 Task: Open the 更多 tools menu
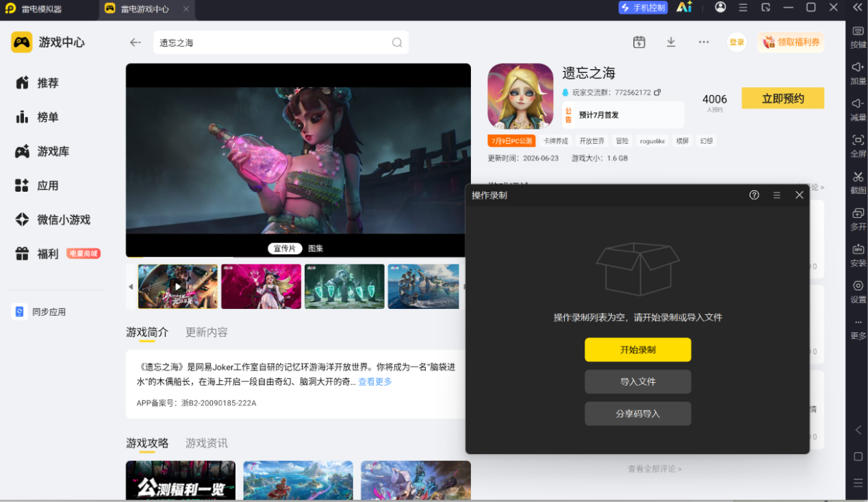[858, 328]
